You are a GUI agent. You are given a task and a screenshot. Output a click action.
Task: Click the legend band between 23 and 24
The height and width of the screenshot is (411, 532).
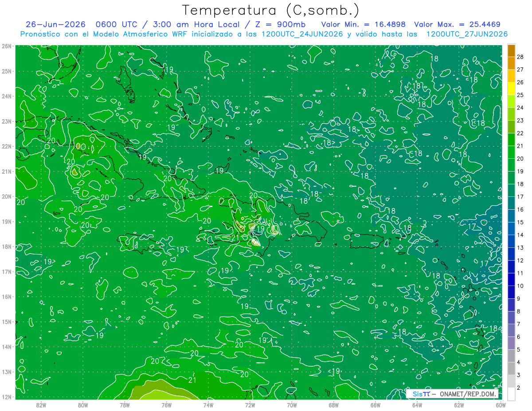511,114
